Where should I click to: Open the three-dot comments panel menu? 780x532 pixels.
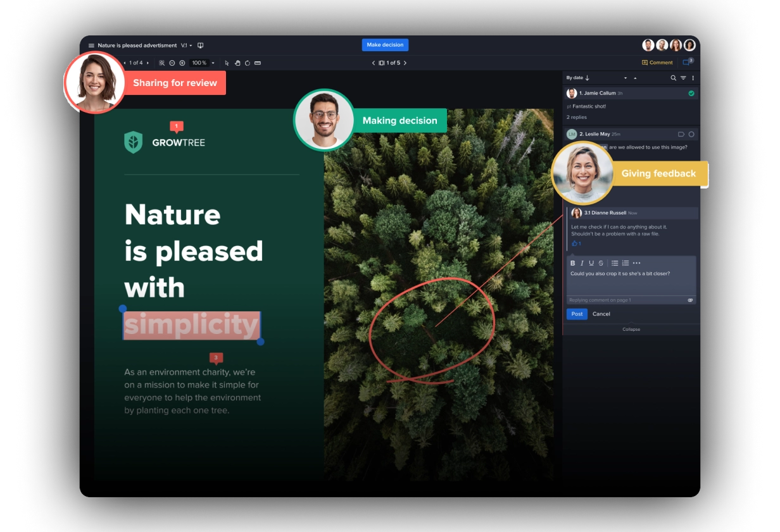click(x=693, y=78)
